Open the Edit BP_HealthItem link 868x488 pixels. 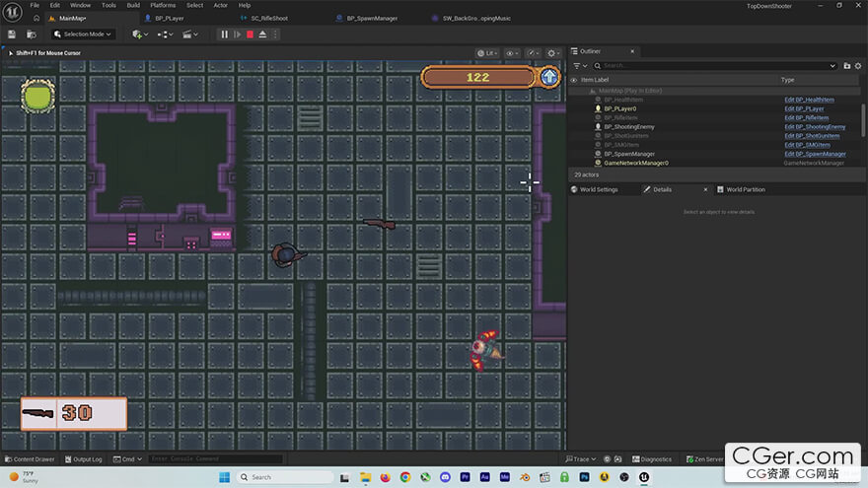pyautogui.click(x=810, y=100)
